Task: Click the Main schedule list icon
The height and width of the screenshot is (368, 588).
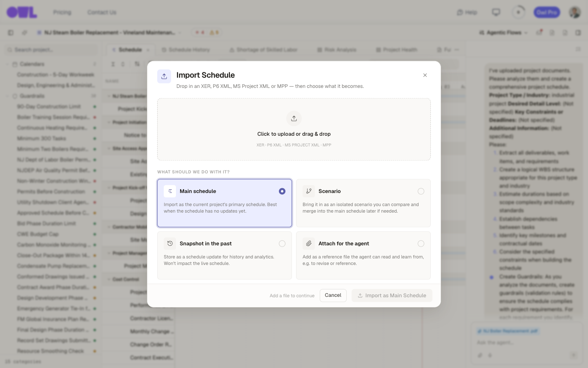Action: point(170,191)
